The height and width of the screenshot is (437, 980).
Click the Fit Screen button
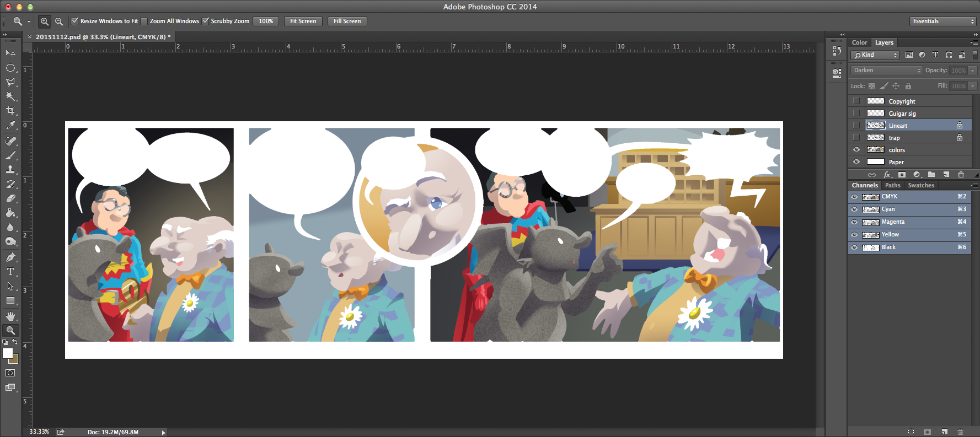point(303,21)
